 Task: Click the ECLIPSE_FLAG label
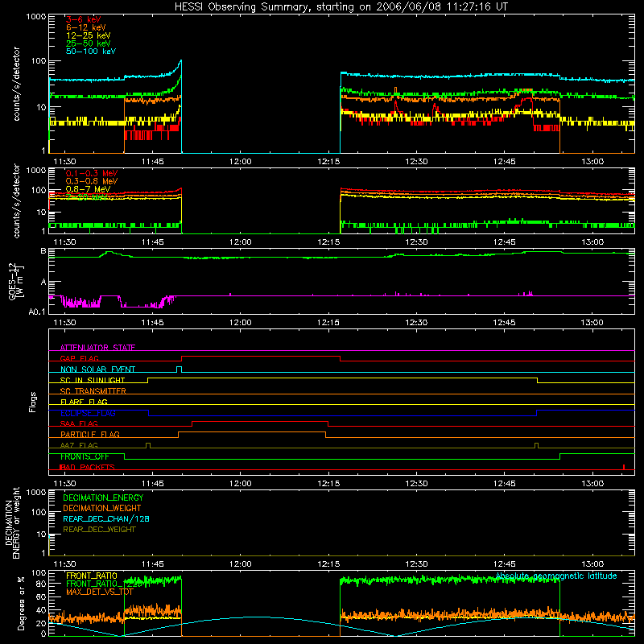(88, 413)
